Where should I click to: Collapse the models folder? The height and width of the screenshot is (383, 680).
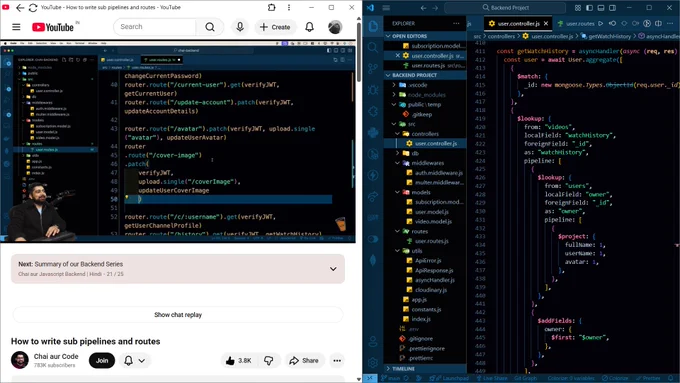tap(425, 192)
